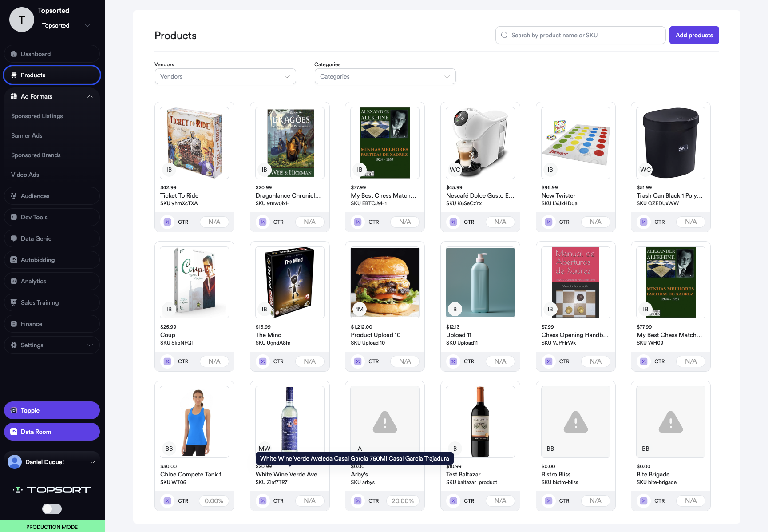Click the Finance sidebar icon
Screen dimensions: 768x532
pyautogui.click(x=14, y=324)
